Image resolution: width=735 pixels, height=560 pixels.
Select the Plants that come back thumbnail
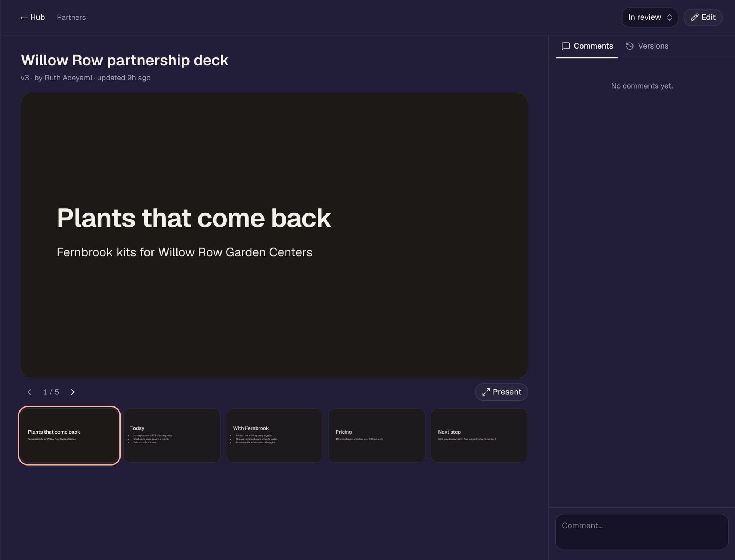(x=69, y=435)
